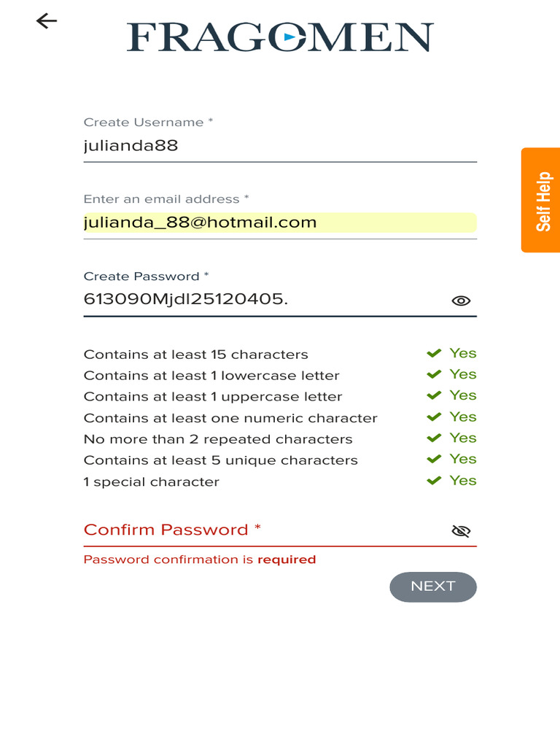Click the back arrow icon

pyautogui.click(x=47, y=21)
